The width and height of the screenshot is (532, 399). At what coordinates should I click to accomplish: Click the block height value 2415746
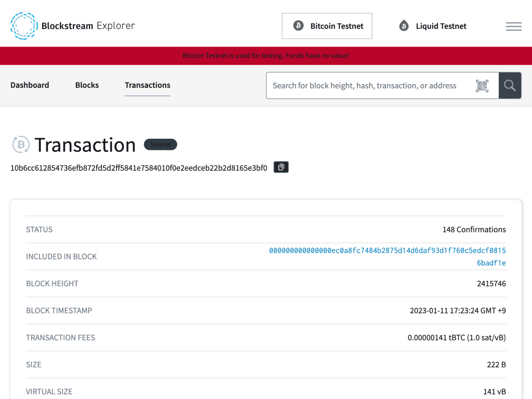point(492,284)
